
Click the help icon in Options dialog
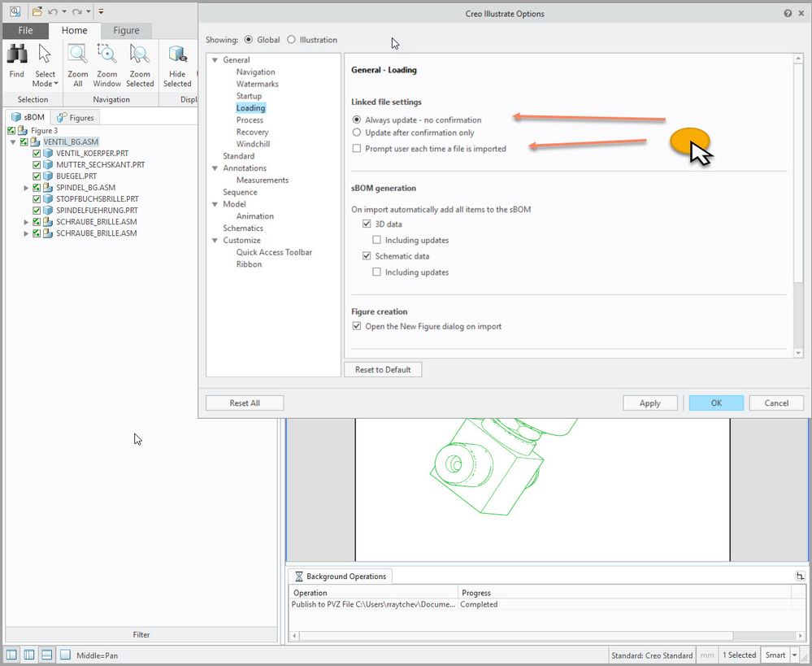(788, 14)
